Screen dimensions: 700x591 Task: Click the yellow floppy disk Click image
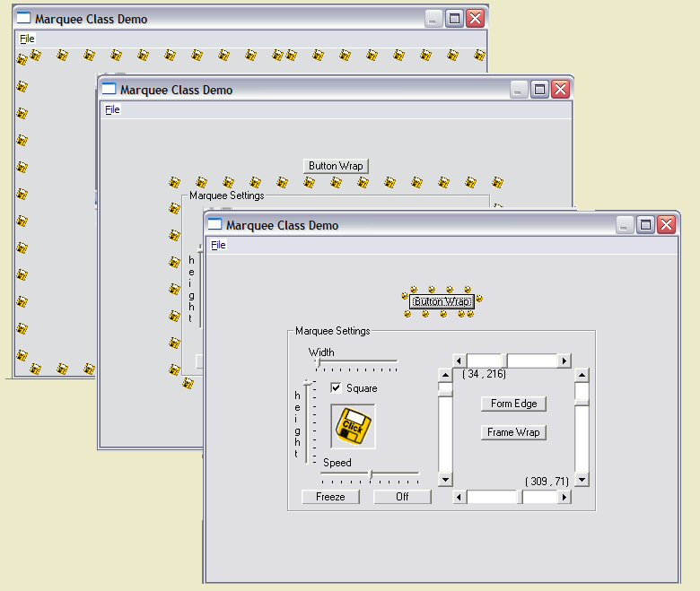353,426
